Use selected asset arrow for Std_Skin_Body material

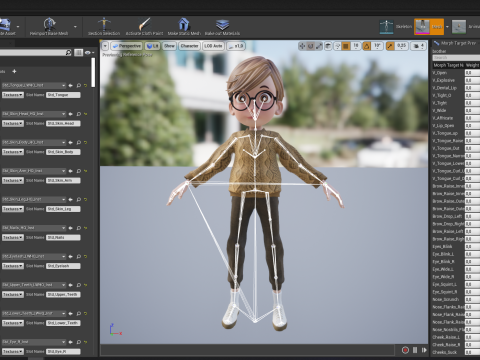71,142
